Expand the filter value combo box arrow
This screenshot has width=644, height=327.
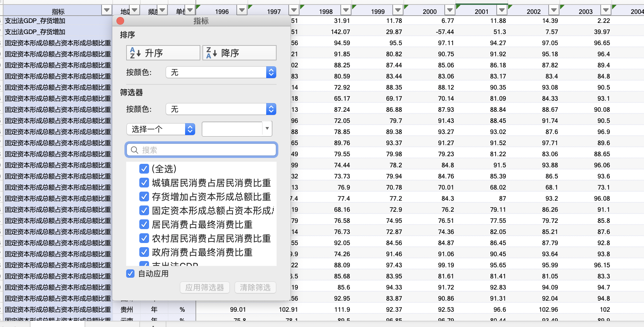[267, 129]
